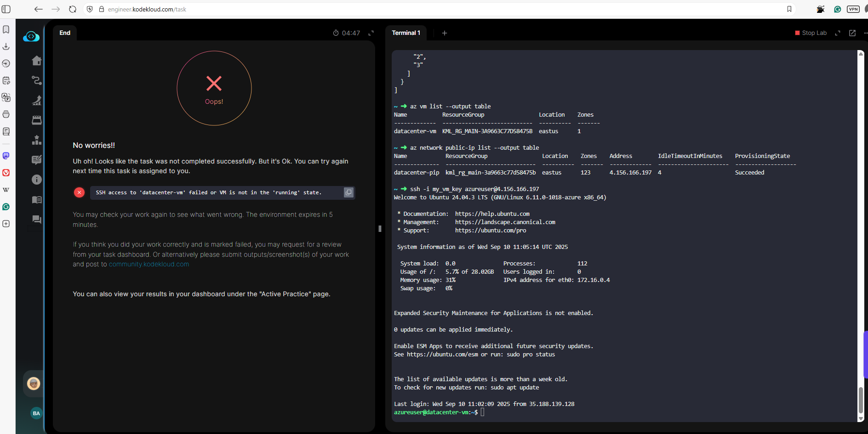Viewport: 868px width, 434px height.
Task: Open the KodeKloud cloud logo
Action: [x=31, y=36]
